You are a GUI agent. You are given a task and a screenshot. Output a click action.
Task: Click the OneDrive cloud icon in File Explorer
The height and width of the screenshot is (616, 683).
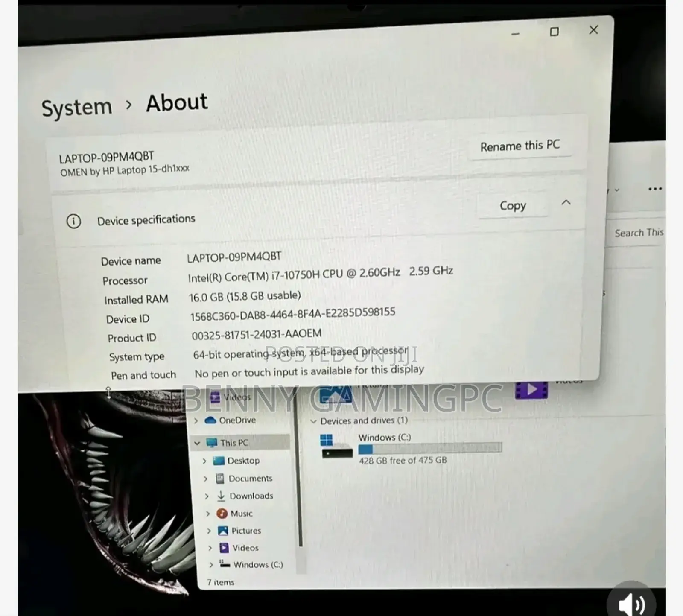(210, 420)
